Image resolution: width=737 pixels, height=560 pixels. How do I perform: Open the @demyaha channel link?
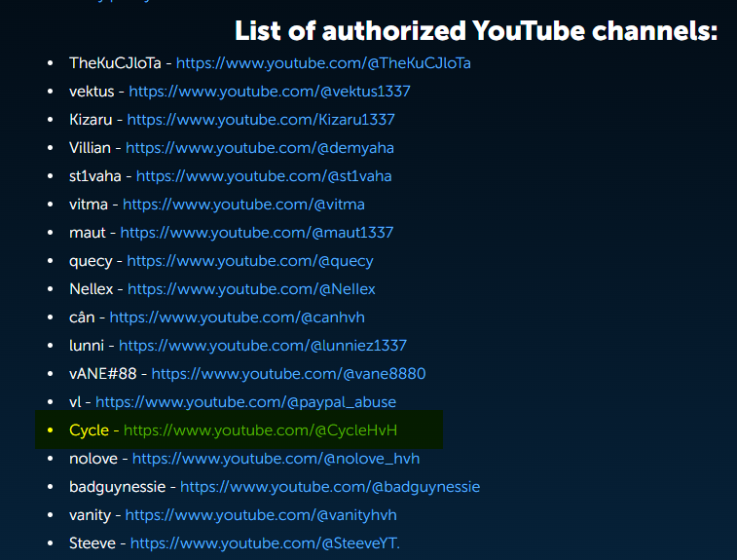(x=260, y=148)
